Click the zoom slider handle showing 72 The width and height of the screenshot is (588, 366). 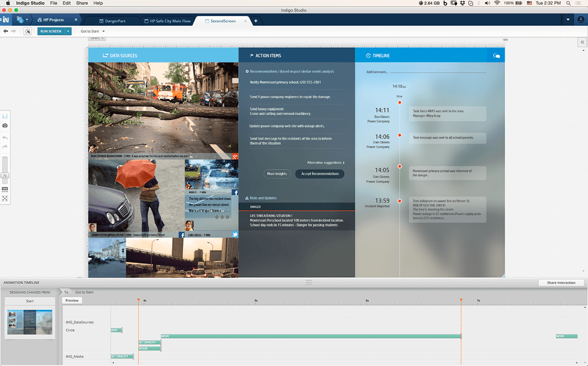pyautogui.click(x=5, y=175)
